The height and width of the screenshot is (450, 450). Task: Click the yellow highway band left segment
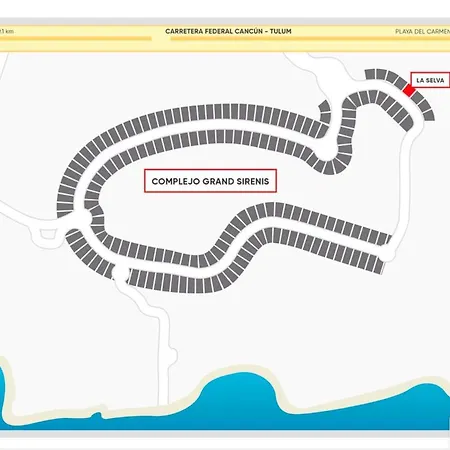(76, 38)
